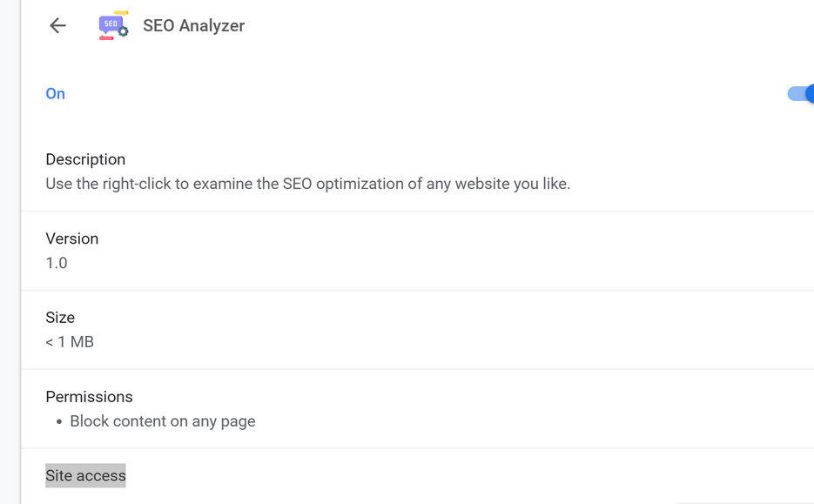Click the right-click SEO description sentence
This screenshot has height=504, width=814.
[307, 184]
